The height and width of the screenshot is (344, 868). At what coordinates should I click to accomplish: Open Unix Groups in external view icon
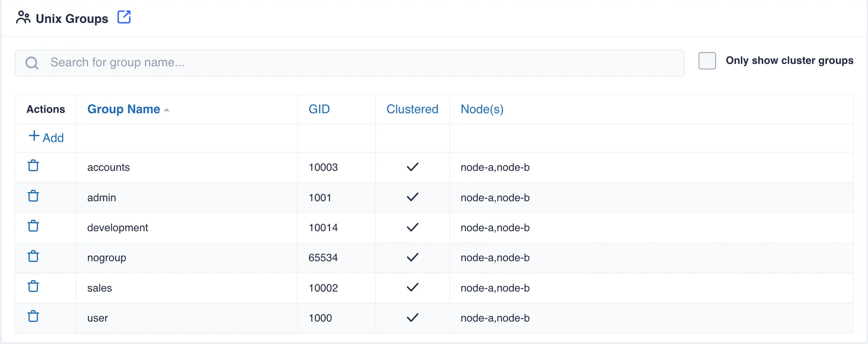pos(124,17)
